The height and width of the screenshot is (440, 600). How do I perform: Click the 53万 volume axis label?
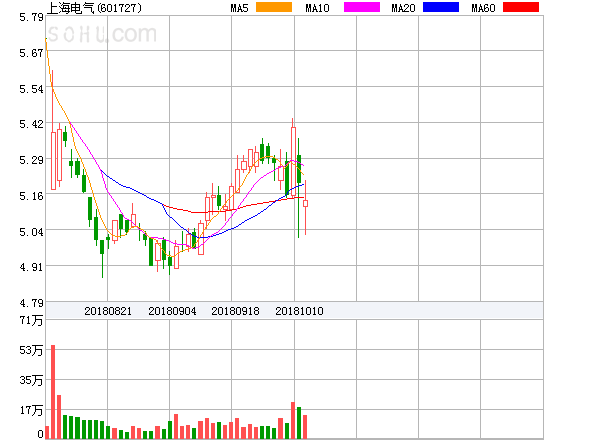point(31,350)
